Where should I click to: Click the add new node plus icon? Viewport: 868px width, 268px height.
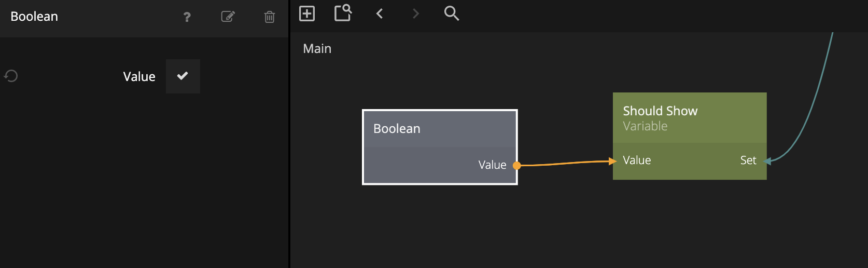[307, 14]
